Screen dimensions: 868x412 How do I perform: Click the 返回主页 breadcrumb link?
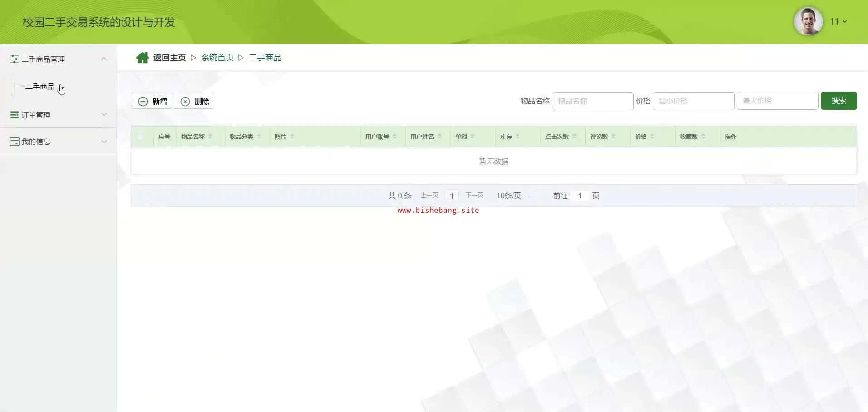pos(169,58)
